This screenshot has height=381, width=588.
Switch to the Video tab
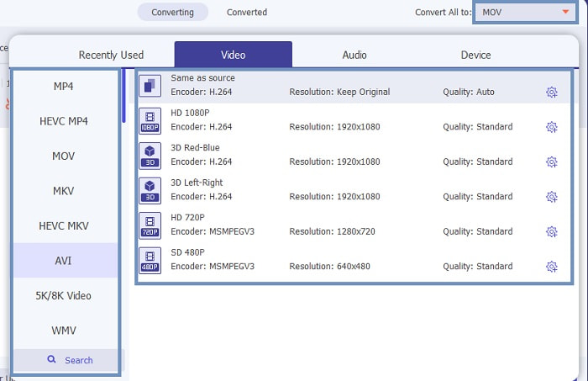tap(233, 55)
